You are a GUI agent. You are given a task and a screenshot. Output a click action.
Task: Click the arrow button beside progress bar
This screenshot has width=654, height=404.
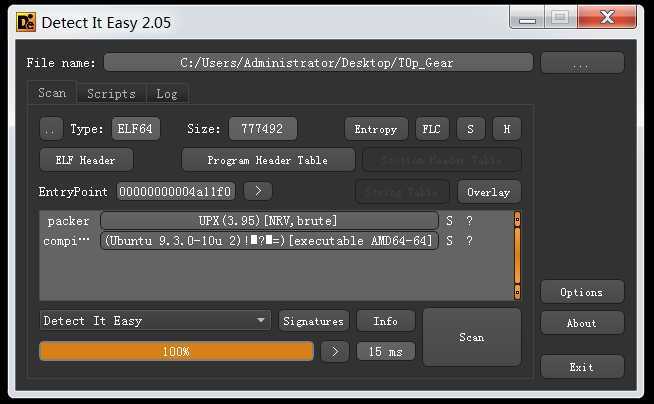pyautogui.click(x=335, y=352)
